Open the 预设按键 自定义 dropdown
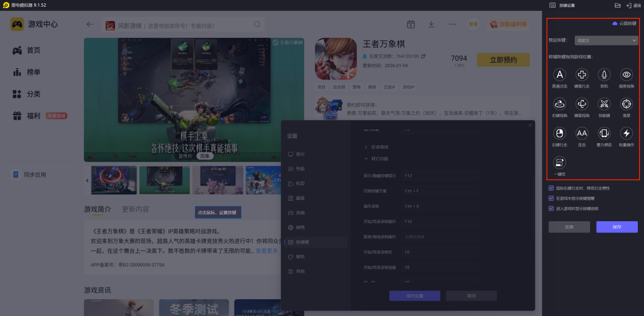This screenshot has height=316, width=644. [x=606, y=40]
